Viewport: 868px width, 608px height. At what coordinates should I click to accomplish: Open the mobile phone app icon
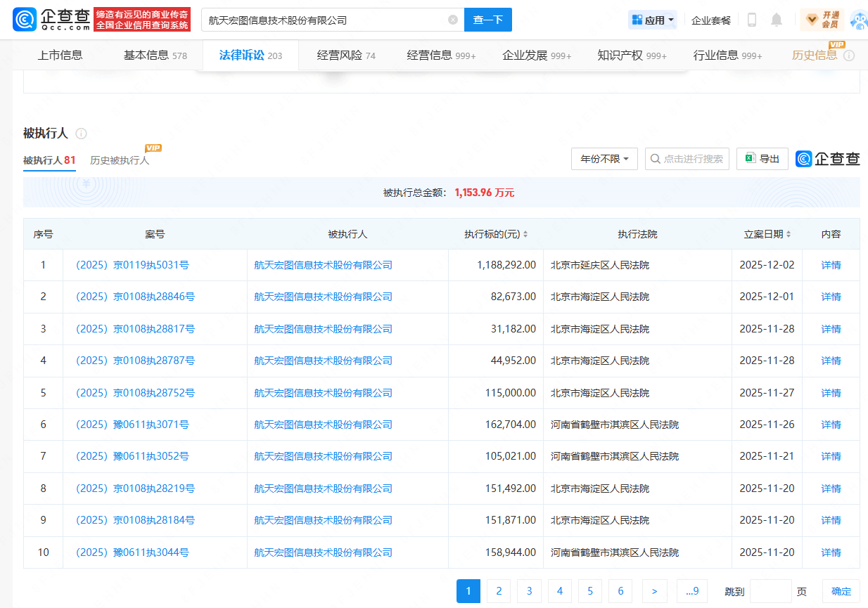click(x=751, y=20)
